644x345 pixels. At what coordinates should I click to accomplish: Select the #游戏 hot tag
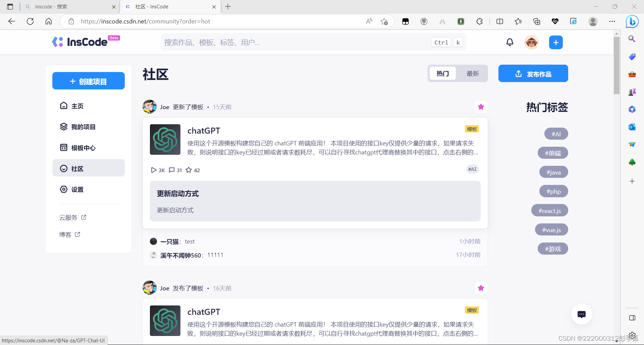pyautogui.click(x=552, y=249)
